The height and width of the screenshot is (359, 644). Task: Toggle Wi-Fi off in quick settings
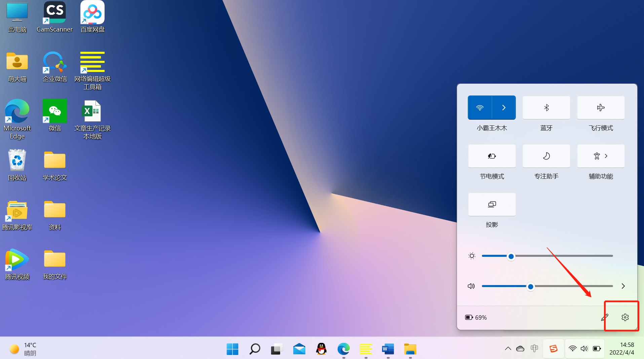coord(480,108)
